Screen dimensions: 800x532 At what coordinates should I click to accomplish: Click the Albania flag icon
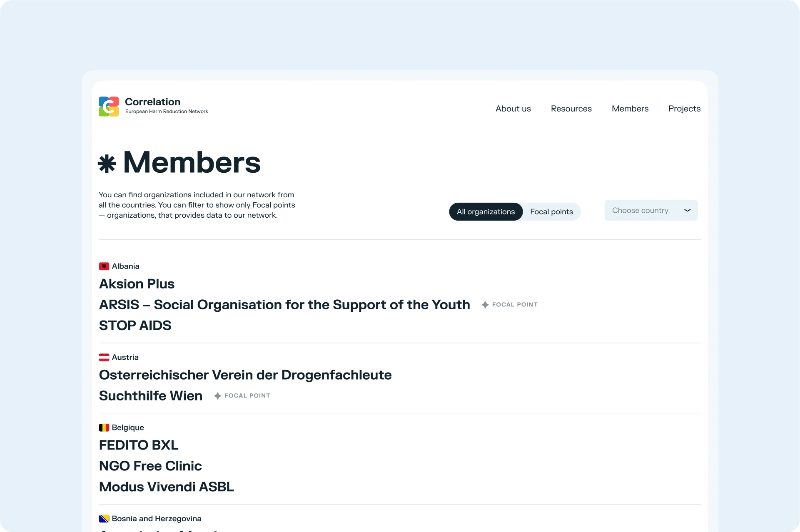coord(104,266)
